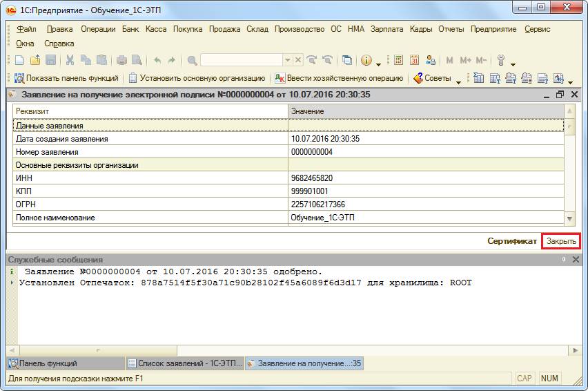The image size is (588, 391).
Task: Click the Undo arrow icon
Action: (x=157, y=60)
